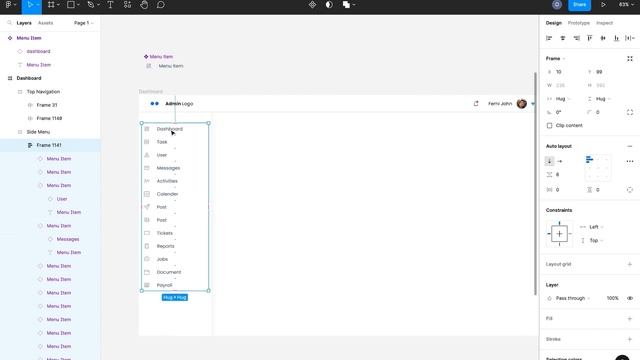
Task: Click the user avatar in toolbar
Action: coord(557,5)
